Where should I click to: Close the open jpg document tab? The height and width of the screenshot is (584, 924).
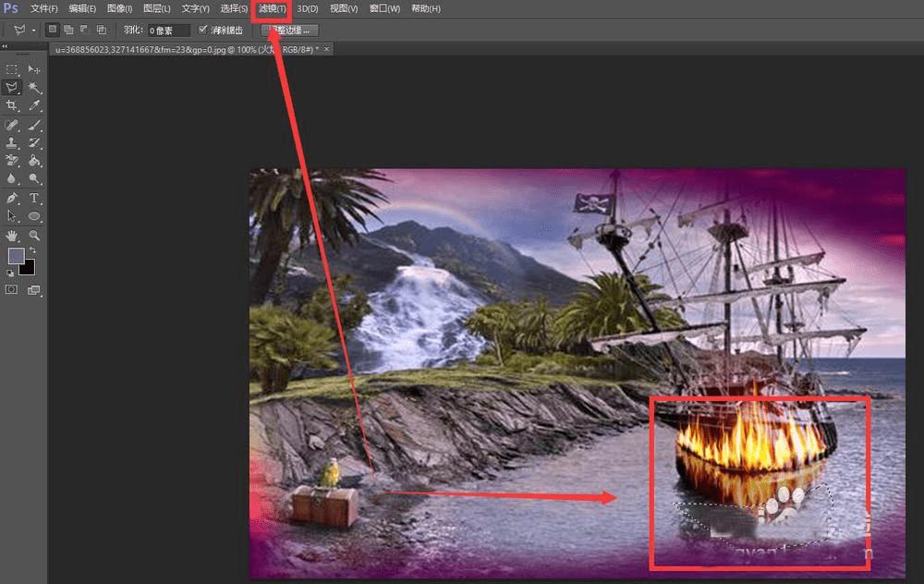326,50
